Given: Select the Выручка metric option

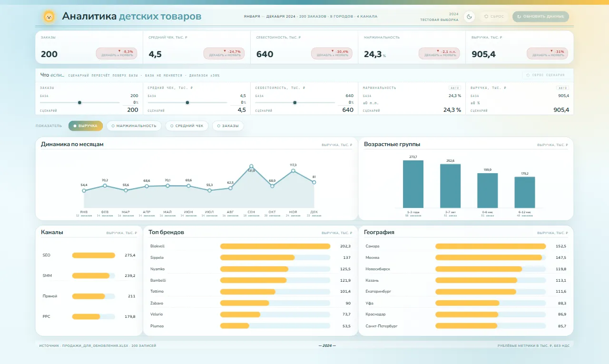Looking at the screenshot, I should [x=86, y=126].
